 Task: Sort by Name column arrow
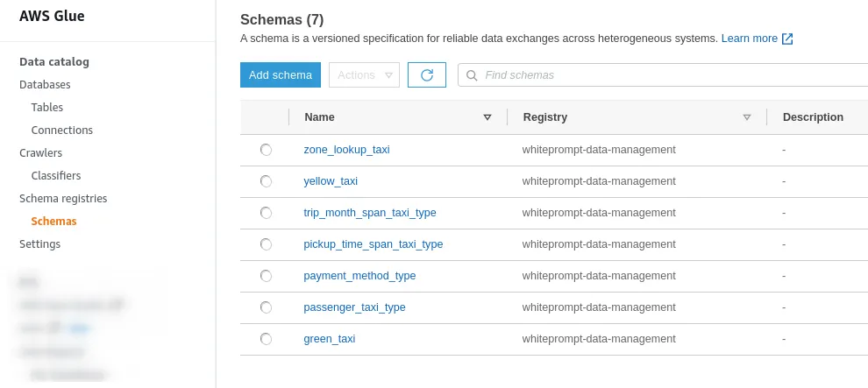487,117
